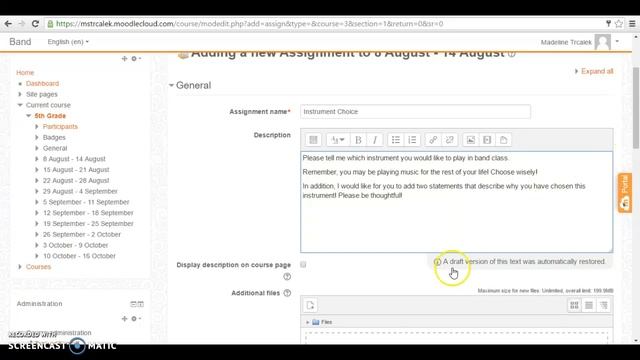Go back in the browser

pyautogui.click(x=8, y=24)
